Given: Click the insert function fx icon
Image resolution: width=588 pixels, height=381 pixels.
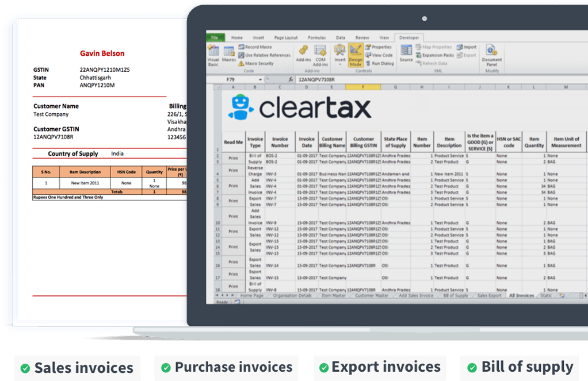Looking at the screenshot, I should click(291, 79).
